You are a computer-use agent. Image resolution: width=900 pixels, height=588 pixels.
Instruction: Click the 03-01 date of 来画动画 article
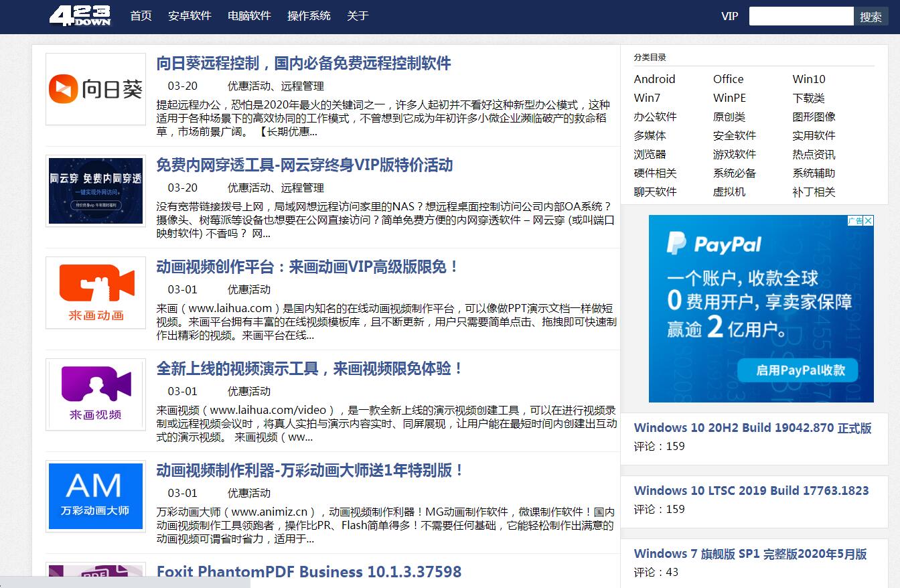(x=182, y=289)
